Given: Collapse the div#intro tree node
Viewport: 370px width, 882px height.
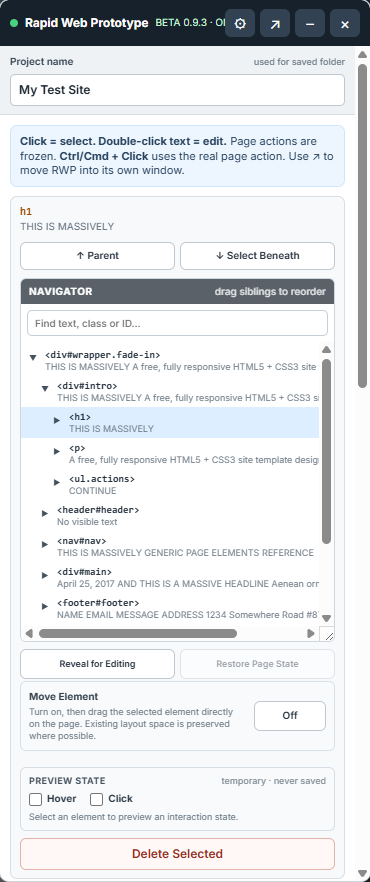Looking at the screenshot, I should point(45,388).
